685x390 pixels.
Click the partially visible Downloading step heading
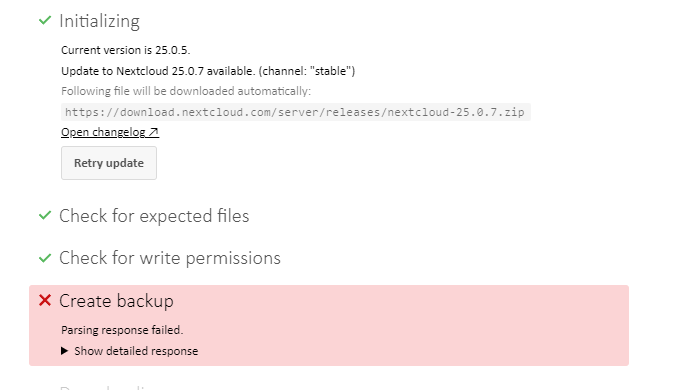105,387
